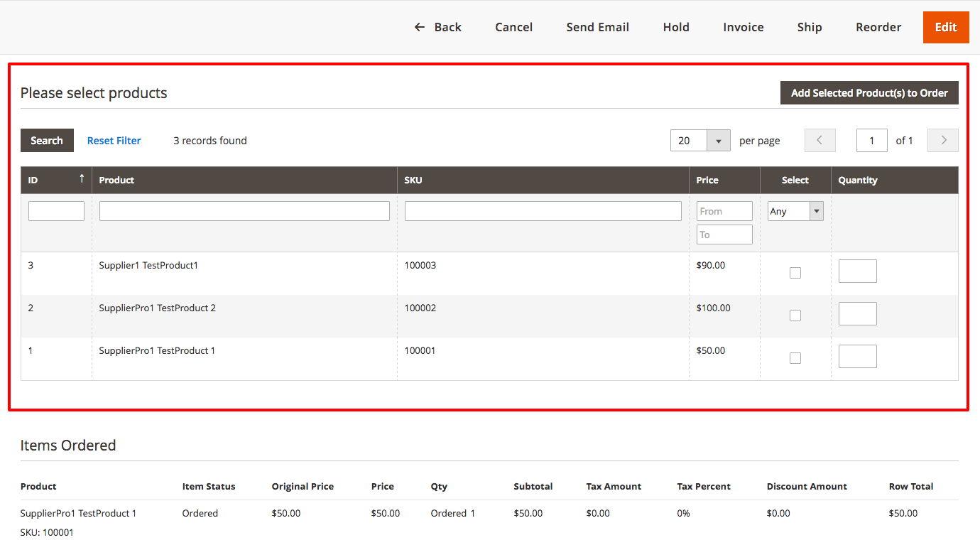Click the Send Email action
Image resolution: width=980 pixels, height=550 pixels.
coord(597,27)
